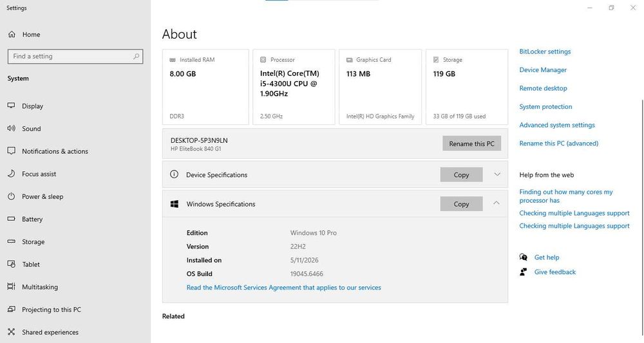
Task: Click the Storage card disk icon
Action: click(436, 60)
